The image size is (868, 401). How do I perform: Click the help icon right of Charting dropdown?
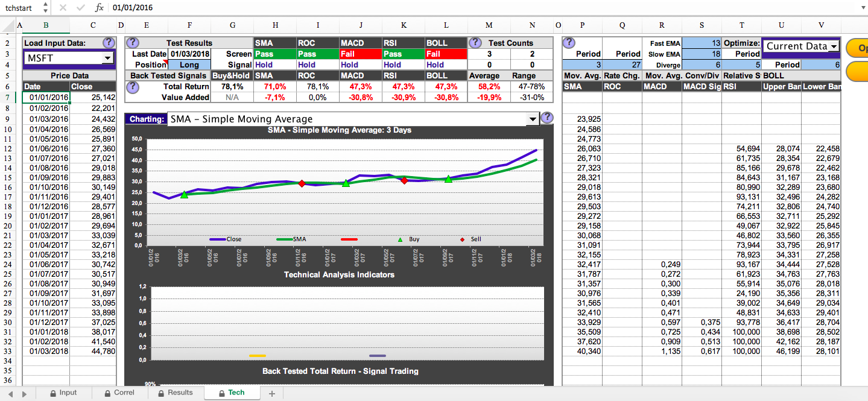click(x=547, y=118)
